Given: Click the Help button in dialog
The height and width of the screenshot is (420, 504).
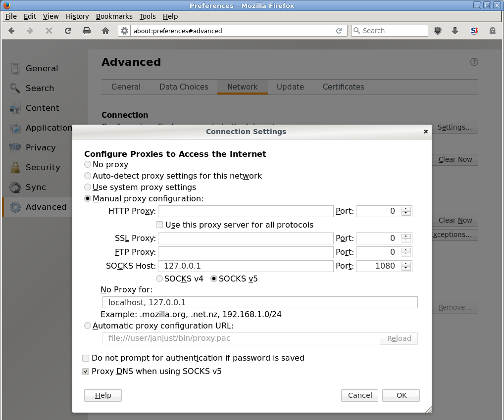Looking at the screenshot, I should 103,395.
